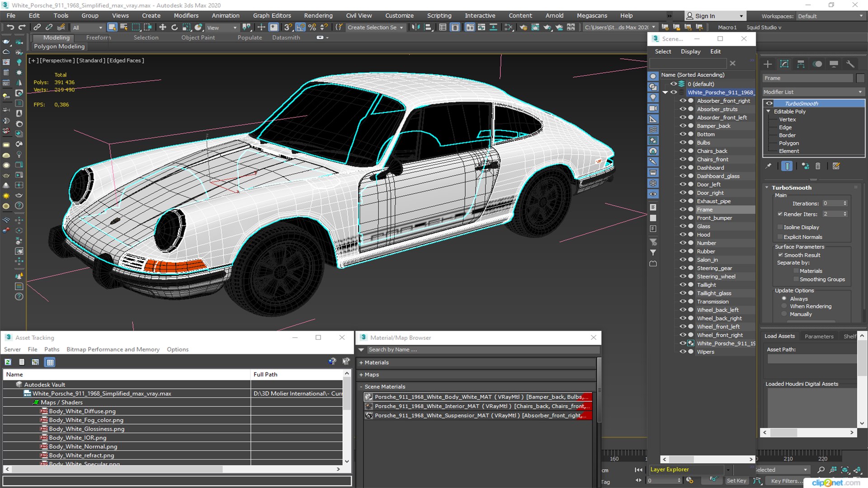Toggle the Percent Snap tool
This screenshot has height=488, width=868.
[312, 28]
